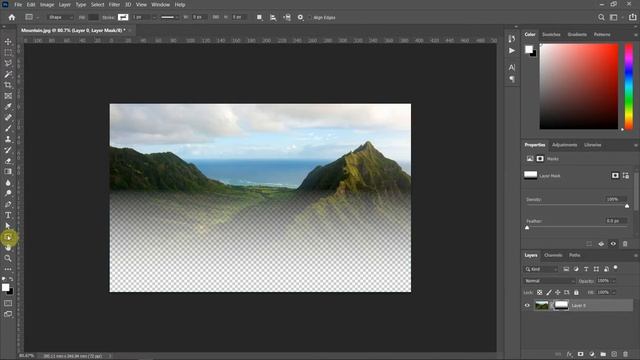Select the Healing Brush tool
This screenshot has height=360, width=640.
click(x=8, y=118)
